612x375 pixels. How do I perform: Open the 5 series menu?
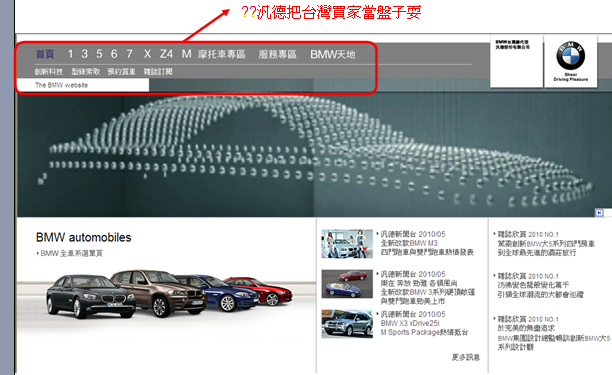point(99,54)
